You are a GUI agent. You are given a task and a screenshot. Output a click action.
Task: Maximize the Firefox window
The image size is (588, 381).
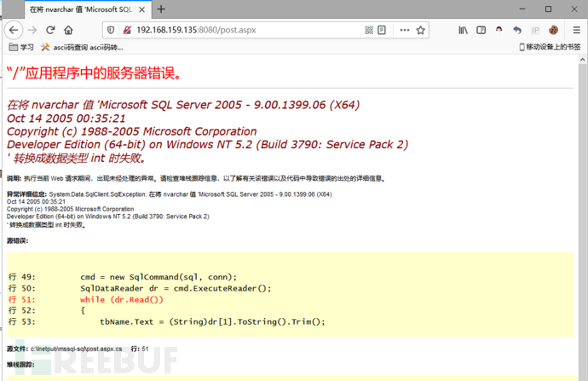point(548,9)
